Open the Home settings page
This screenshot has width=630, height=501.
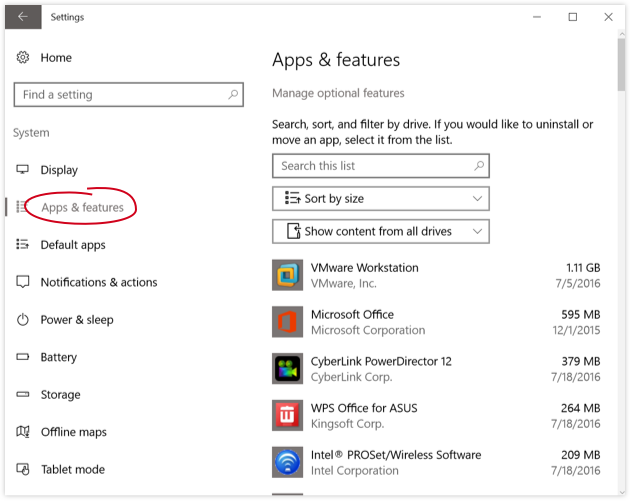tap(56, 58)
